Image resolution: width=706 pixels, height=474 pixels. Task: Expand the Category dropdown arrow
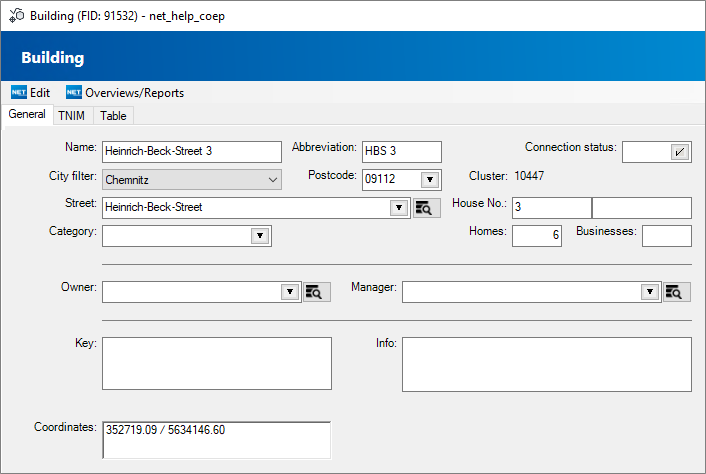pos(260,236)
